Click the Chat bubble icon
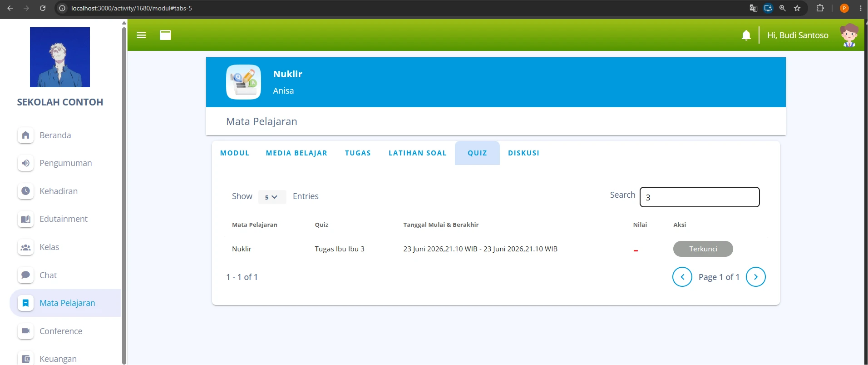This screenshot has height=365, width=868. 26,275
